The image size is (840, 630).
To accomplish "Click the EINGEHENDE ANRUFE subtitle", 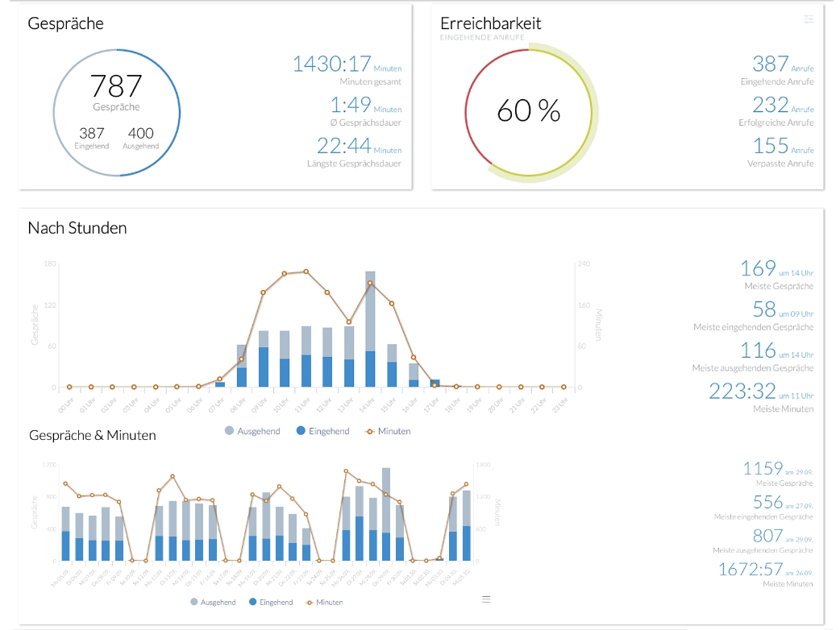I will point(482,38).
